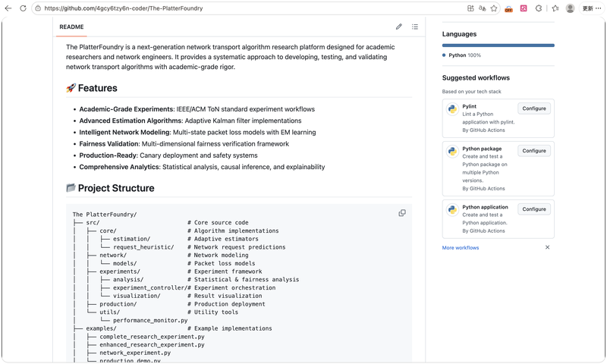Configure the Python package workflow
Viewport: 607px width, 364px height.
(x=534, y=151)
